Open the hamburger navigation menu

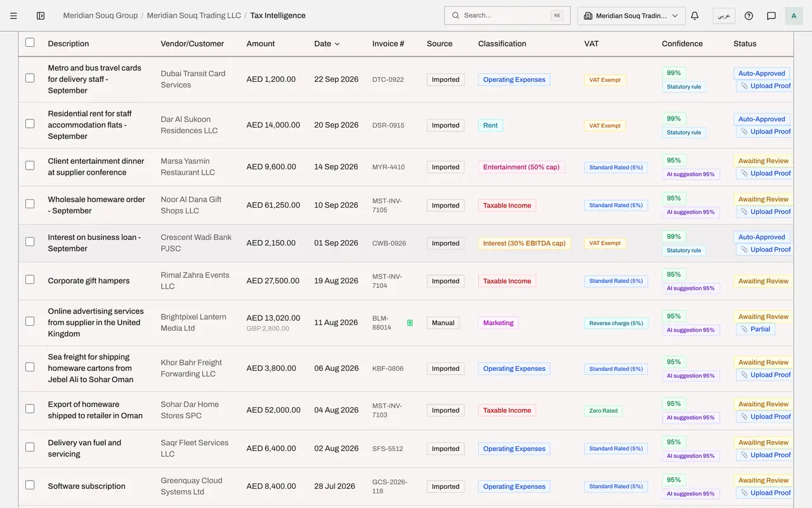pos(13,16)
